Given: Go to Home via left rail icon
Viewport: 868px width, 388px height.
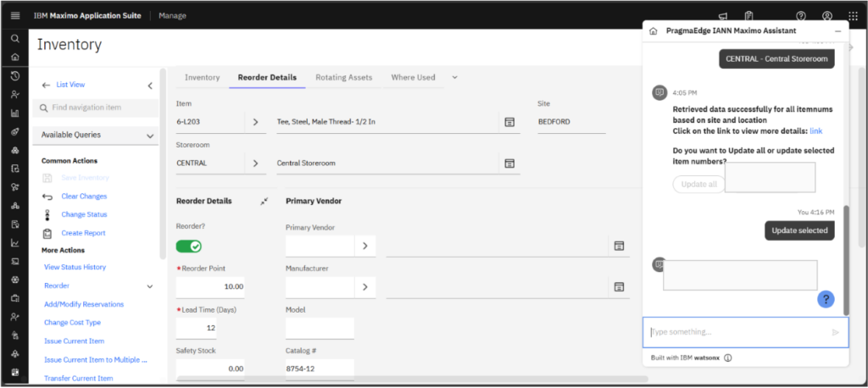Looking at the screenshot, I should (15, 57).
